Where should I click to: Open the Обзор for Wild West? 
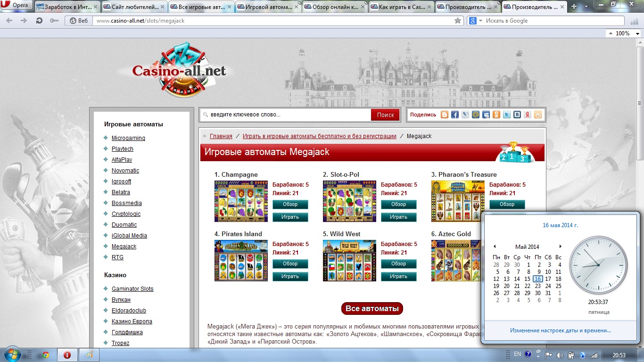click(x=398, y=264)
